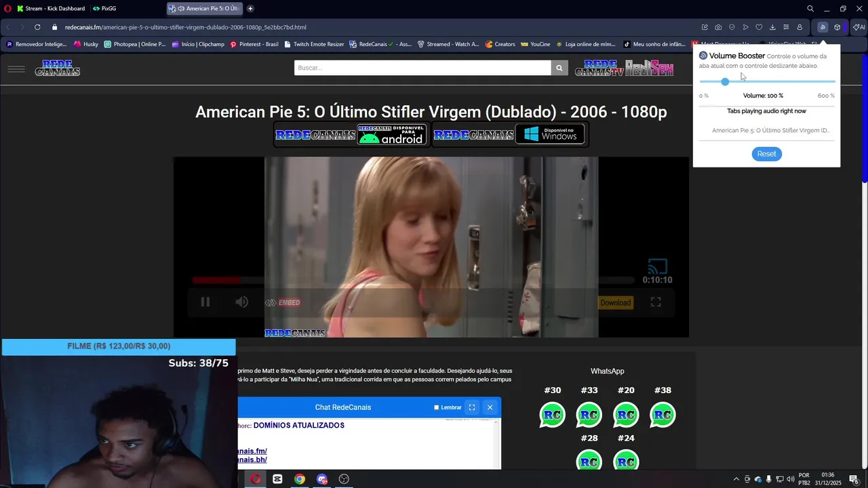Toggle the Volume Booster extension icon

click(823, 27)
